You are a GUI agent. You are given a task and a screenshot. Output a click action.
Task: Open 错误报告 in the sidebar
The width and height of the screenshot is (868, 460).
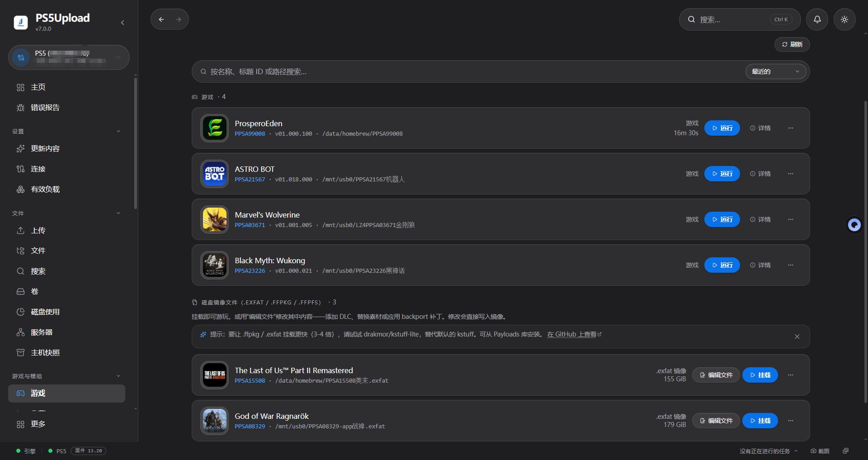(66, 108)
